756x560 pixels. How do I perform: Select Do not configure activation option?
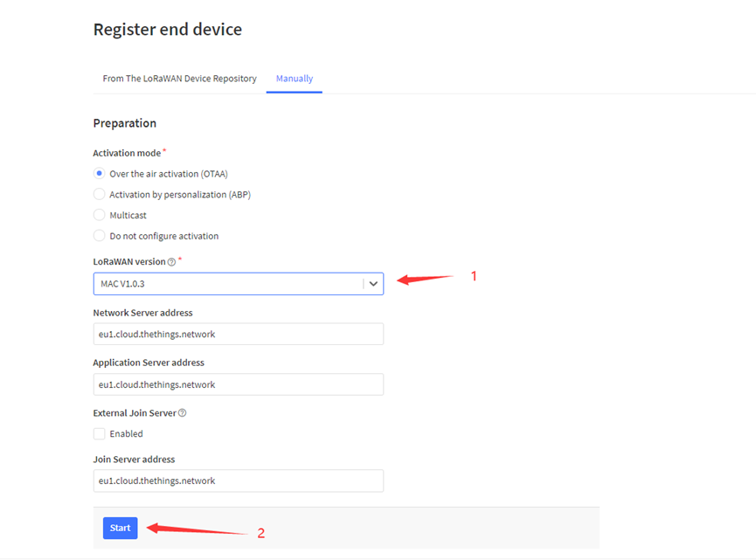click(99, 236)
